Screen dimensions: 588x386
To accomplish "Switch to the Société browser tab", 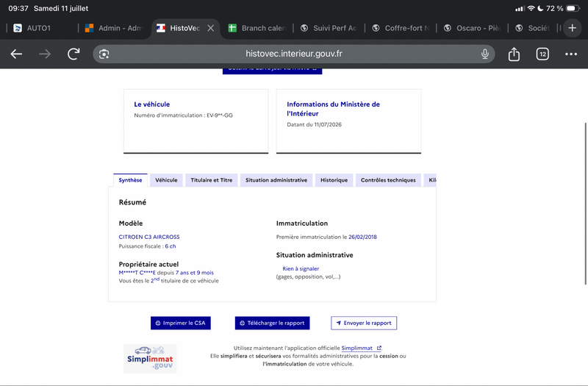I will (534, 28).
